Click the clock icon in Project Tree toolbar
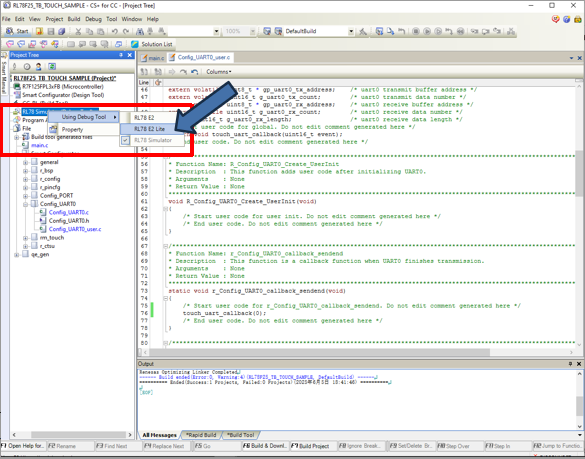Viewport: 585px width, 459px height. 27,66
